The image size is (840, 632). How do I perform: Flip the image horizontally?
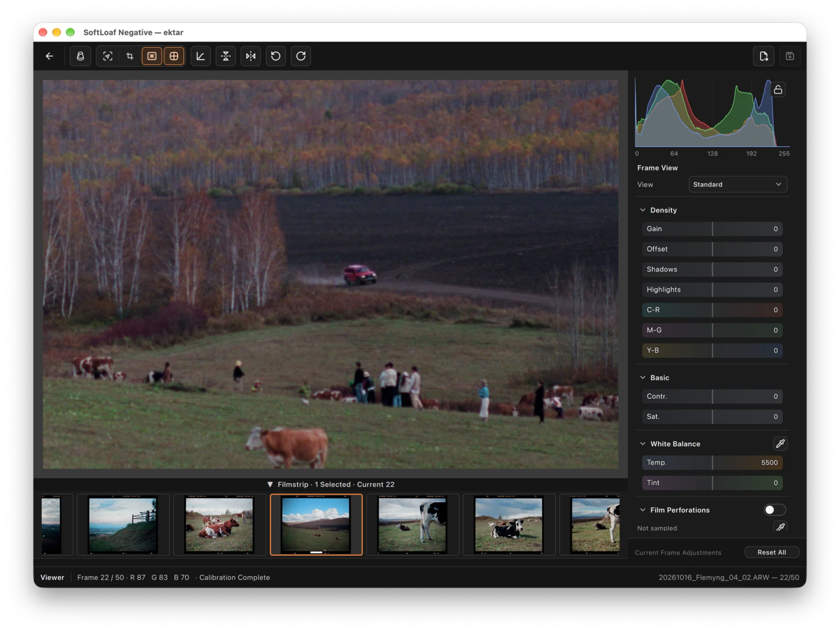251,56
